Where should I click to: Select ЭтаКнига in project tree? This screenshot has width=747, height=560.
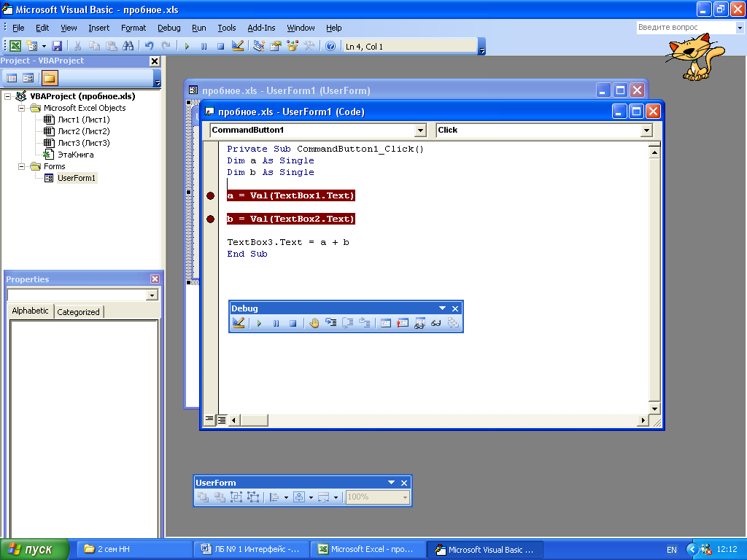pos(75,155)
